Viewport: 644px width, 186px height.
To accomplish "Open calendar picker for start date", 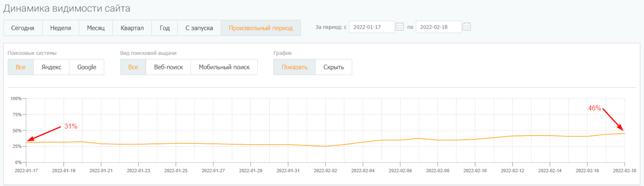I will click(400, 27).
